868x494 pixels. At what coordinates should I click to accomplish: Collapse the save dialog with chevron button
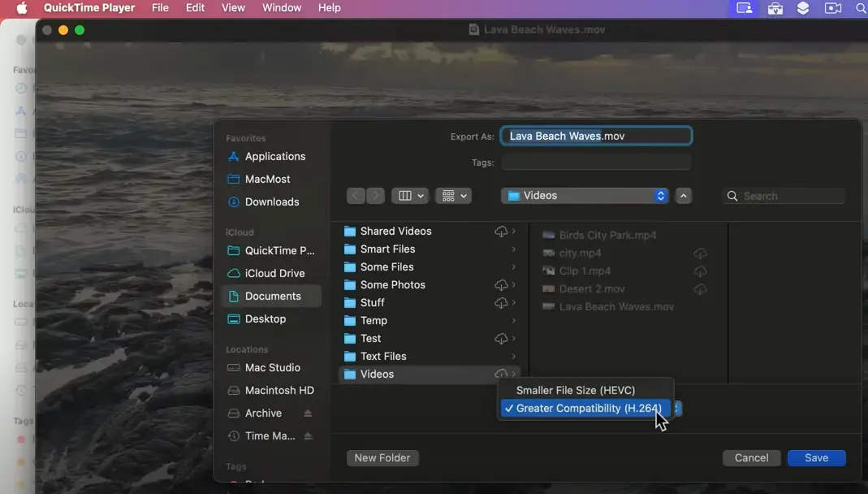tap(684, 196)
